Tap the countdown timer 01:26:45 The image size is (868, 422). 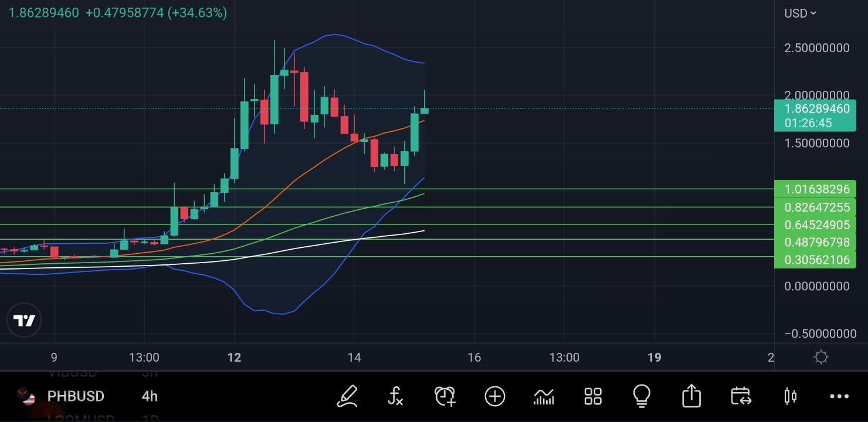[x=808, y=123]
